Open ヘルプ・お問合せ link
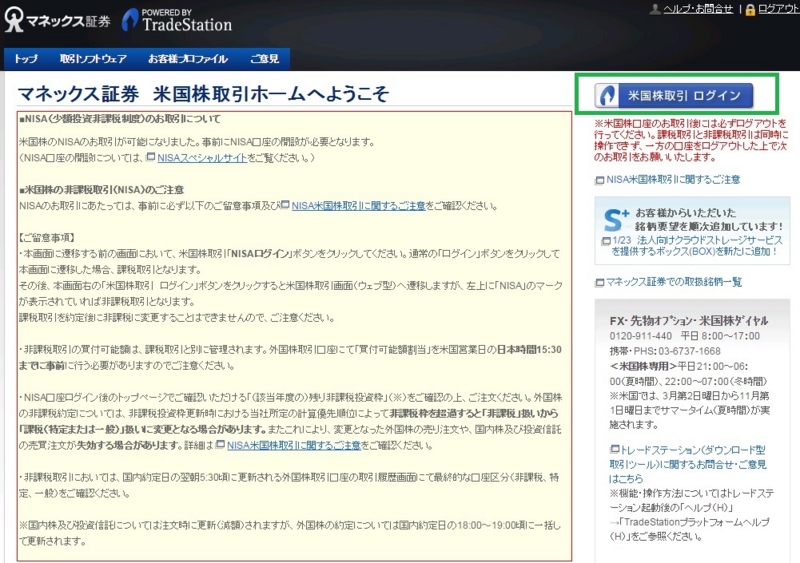Screen dimensions: 800x563 click(x=698, y=9)
